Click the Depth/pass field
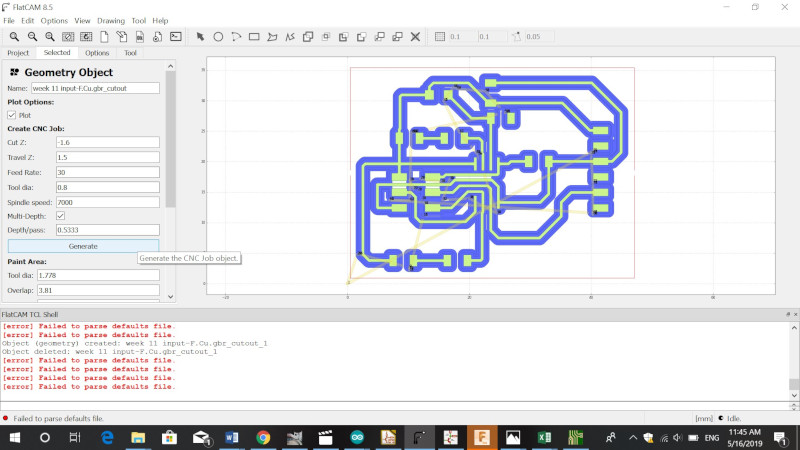 point(108,230)
